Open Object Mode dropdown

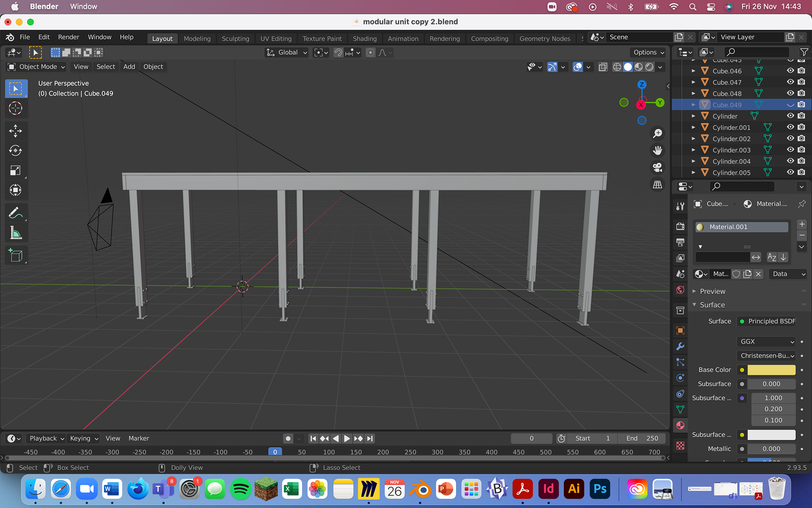[37, 67]
